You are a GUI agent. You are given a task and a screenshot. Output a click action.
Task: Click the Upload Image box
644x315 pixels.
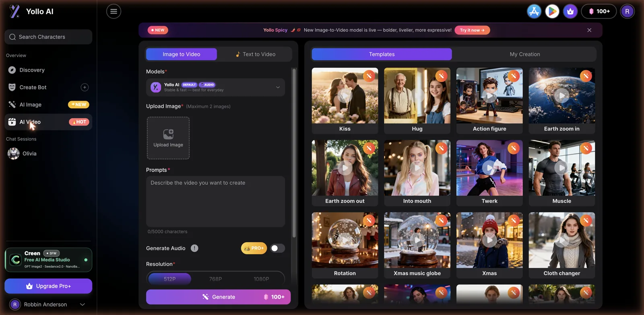[x=168, y=138]
